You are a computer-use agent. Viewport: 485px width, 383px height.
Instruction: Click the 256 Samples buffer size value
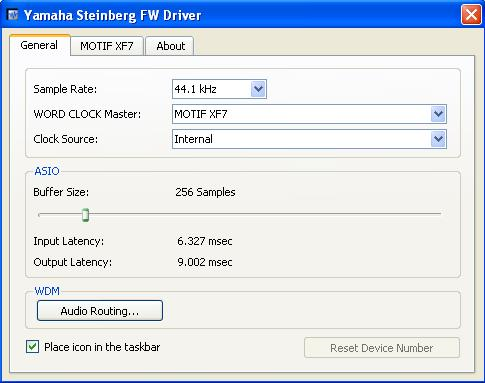pos(205,192)
